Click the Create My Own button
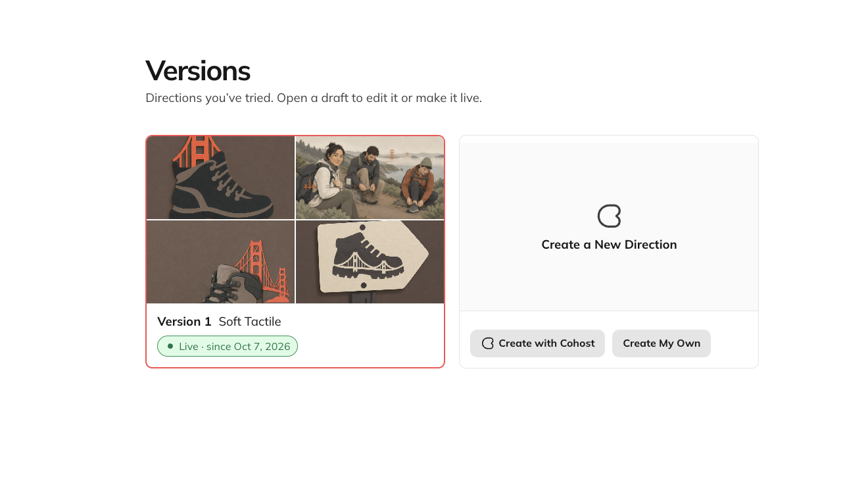 (662, 343)
